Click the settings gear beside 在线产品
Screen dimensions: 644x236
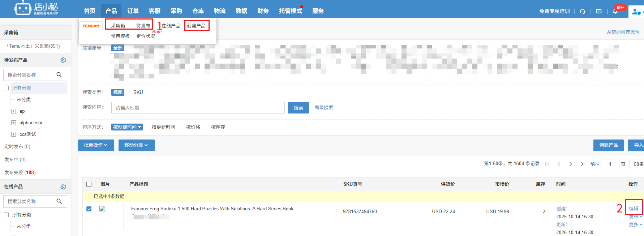pyautogui.click(x=63, y=186)
